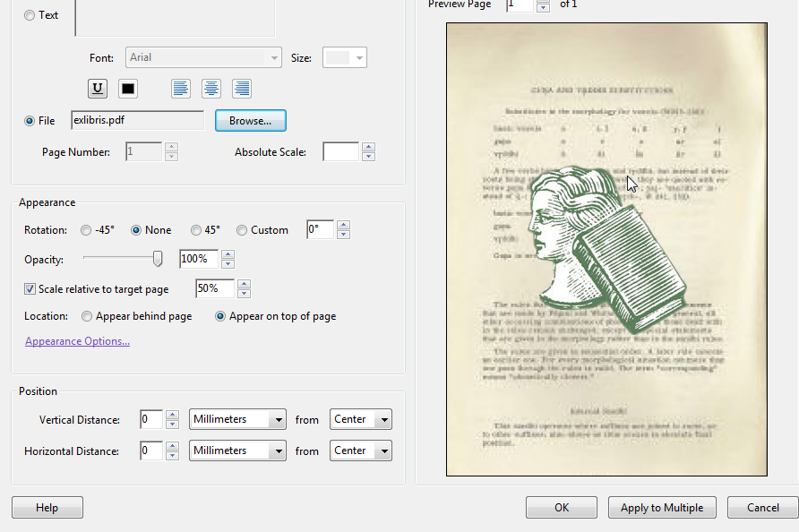Align watermark text left
Image resolution: width=799 pixels, height=532 pixels.
pyautogui.click(x=181, y=89)
